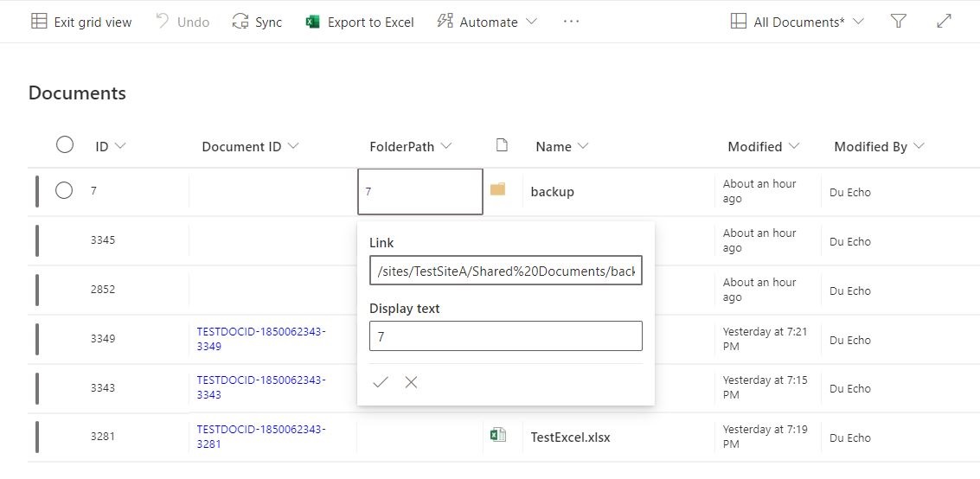Click ID cell 3343
This screenshot has width=980, height=479.
(103, 387)
